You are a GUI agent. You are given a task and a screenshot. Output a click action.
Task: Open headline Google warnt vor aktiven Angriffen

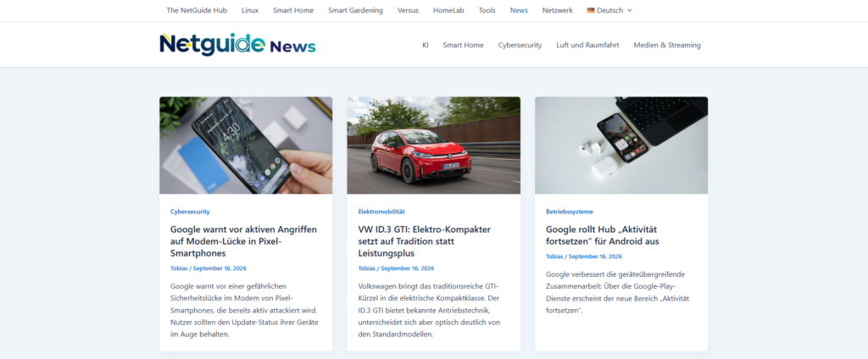pos(243,241)
